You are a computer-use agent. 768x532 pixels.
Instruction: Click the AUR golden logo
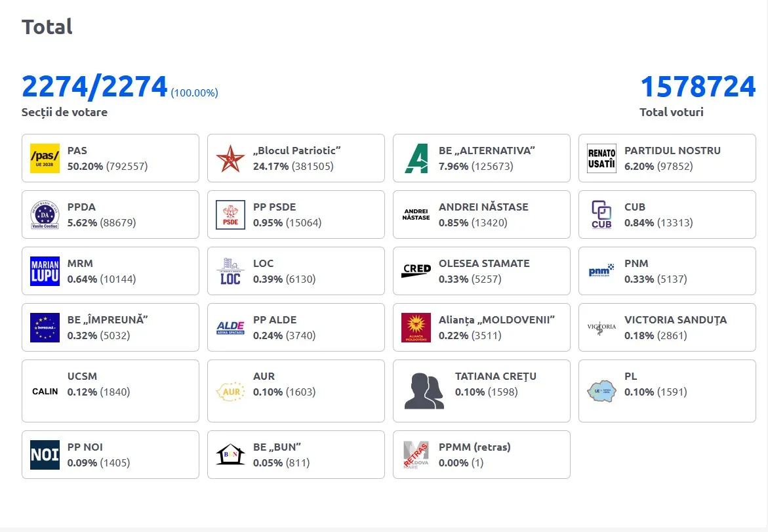click(x=230, y=392)
